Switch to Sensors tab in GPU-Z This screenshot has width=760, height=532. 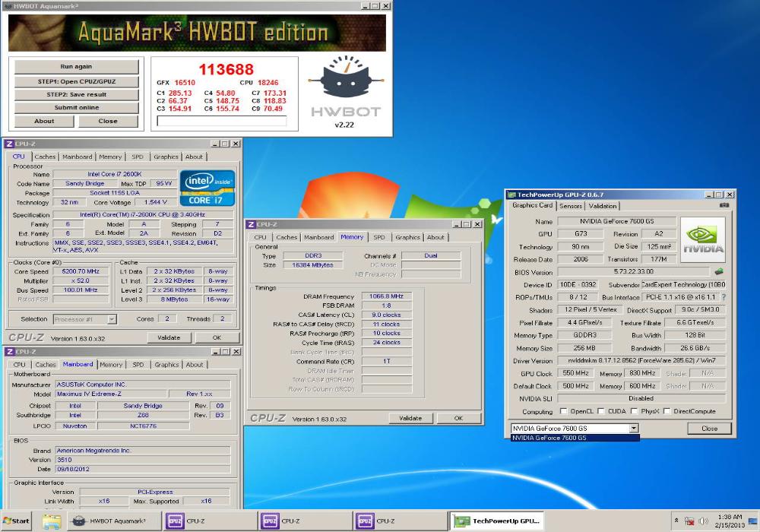[x=571, y=206]
